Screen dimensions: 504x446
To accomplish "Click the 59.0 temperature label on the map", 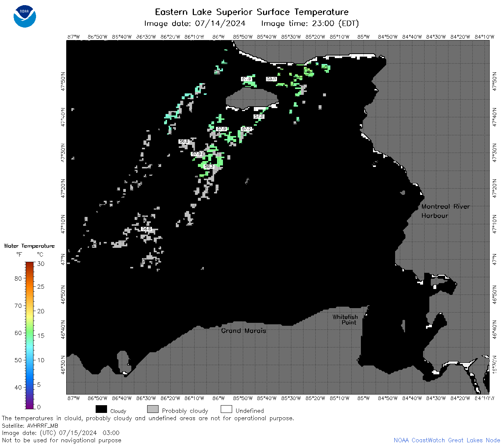I will (271, 79).
